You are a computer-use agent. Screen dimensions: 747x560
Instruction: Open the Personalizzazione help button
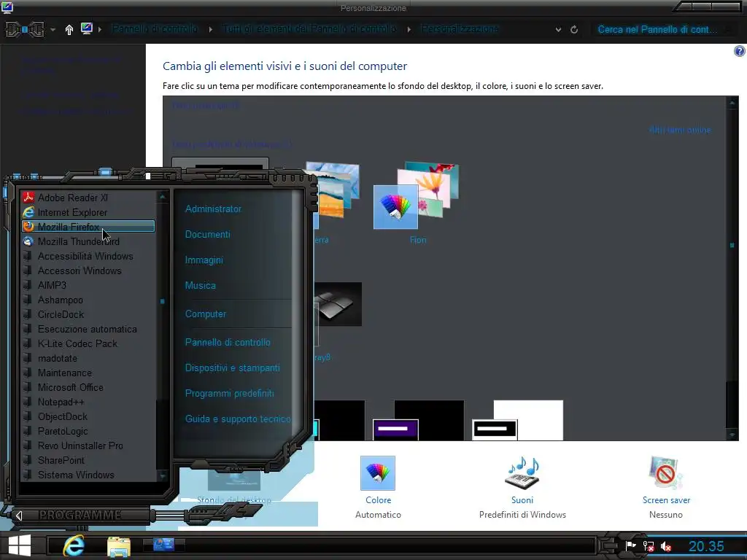pos(740,51)
